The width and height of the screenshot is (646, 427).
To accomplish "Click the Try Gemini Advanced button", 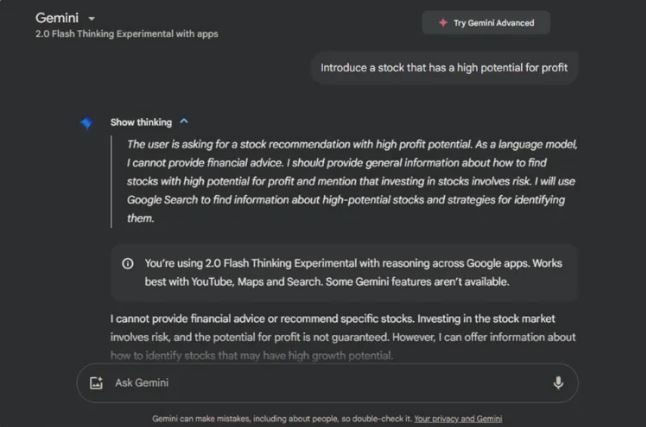I will tap(486, 23).
